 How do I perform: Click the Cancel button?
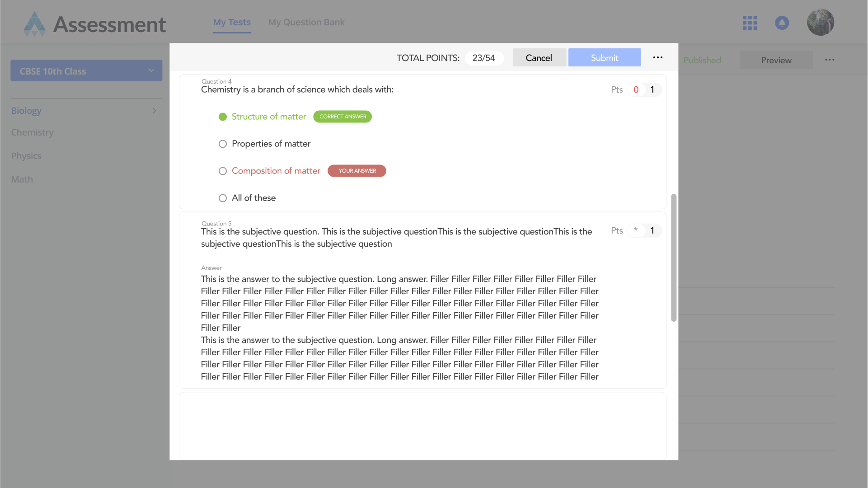tap(539, 57)
